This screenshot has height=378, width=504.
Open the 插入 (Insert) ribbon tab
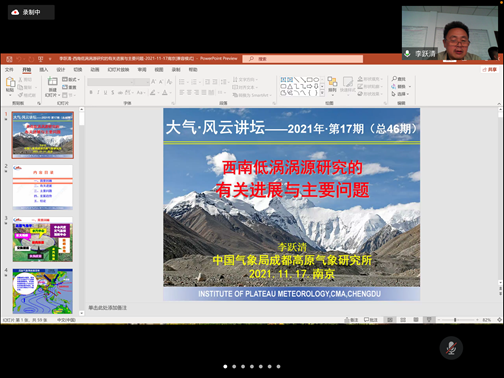coord(44,70)
